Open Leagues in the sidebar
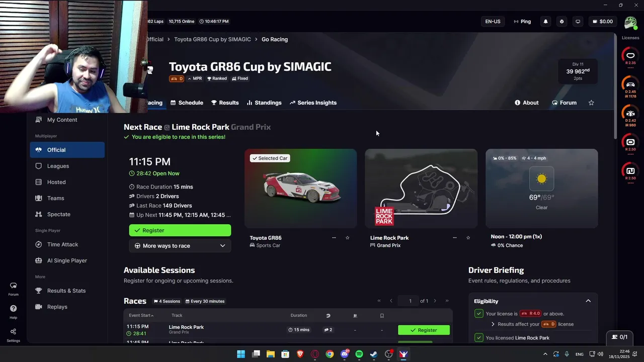 [67, 166]
